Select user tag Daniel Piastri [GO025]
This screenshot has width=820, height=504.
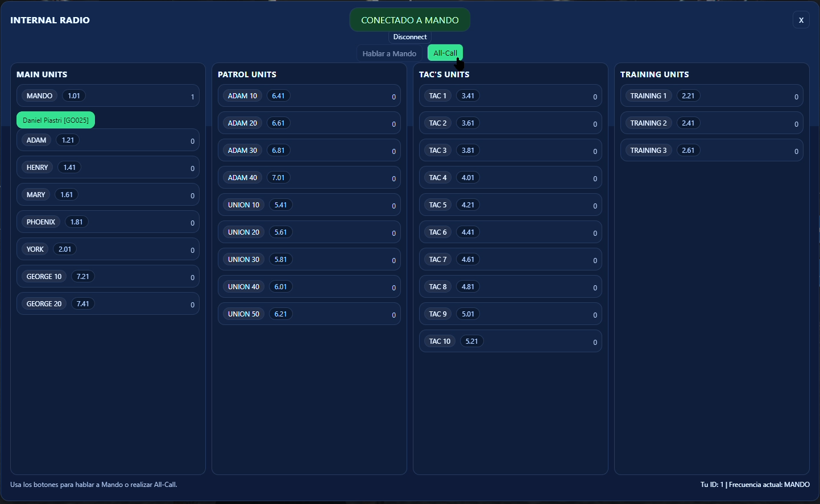[x=56, y=120]
